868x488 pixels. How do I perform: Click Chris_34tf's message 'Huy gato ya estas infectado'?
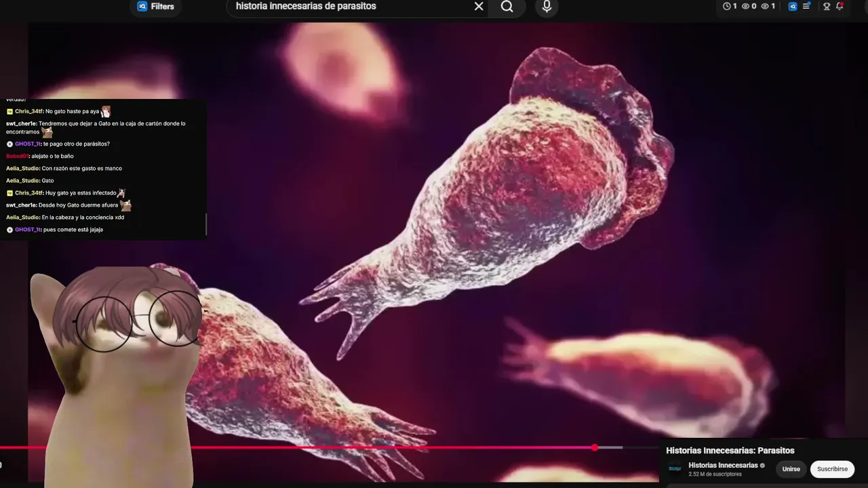81,193
